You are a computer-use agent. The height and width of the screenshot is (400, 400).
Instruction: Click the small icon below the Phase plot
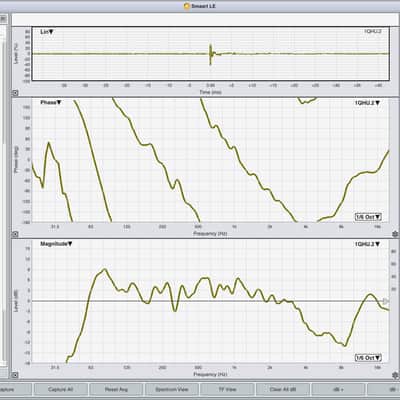[15, 234]
